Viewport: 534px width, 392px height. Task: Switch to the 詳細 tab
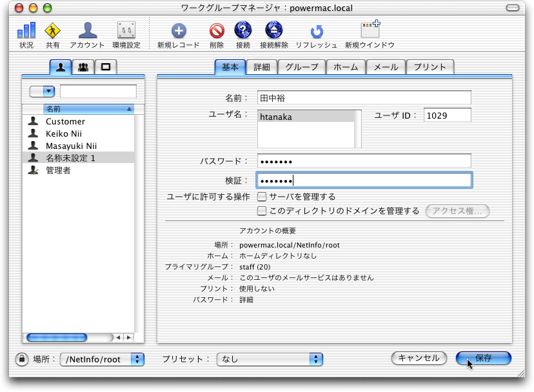click(x=262, y=67)
